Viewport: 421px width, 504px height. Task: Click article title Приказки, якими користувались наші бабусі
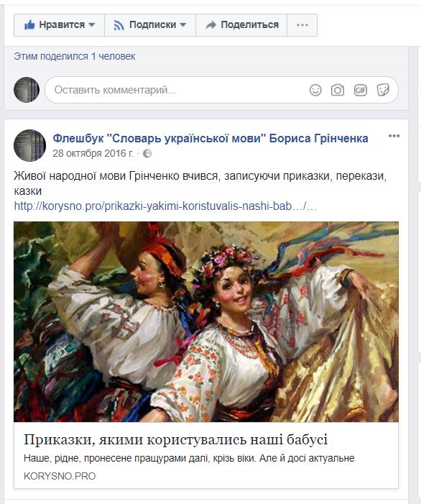[x=176, y=440]
